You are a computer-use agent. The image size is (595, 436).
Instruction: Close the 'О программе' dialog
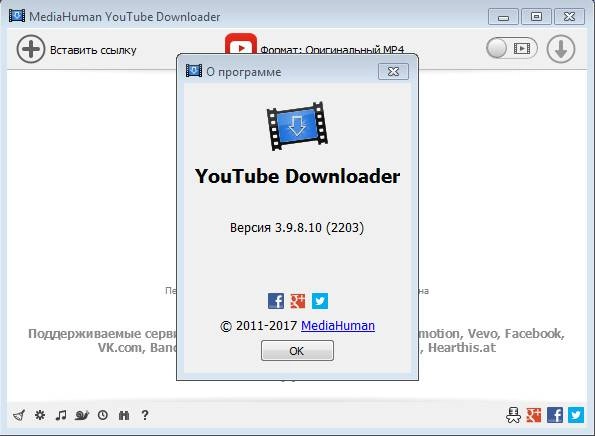(x=393, y=71)
